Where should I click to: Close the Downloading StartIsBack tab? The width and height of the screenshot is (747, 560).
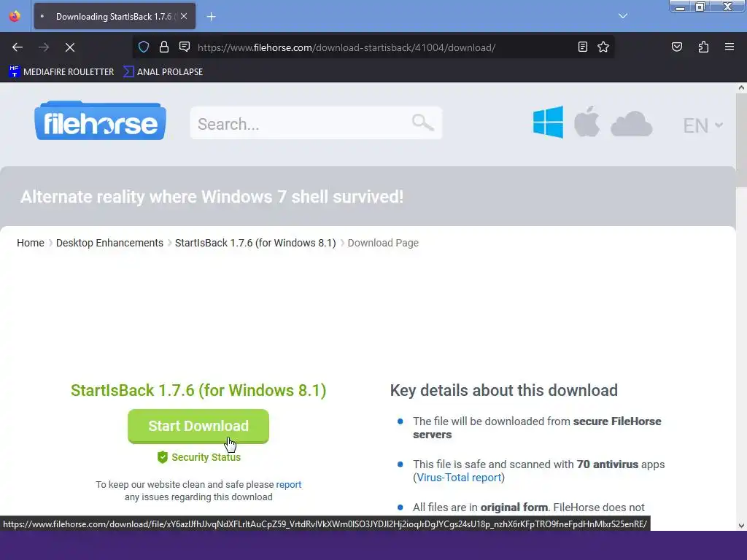point(184,16)
